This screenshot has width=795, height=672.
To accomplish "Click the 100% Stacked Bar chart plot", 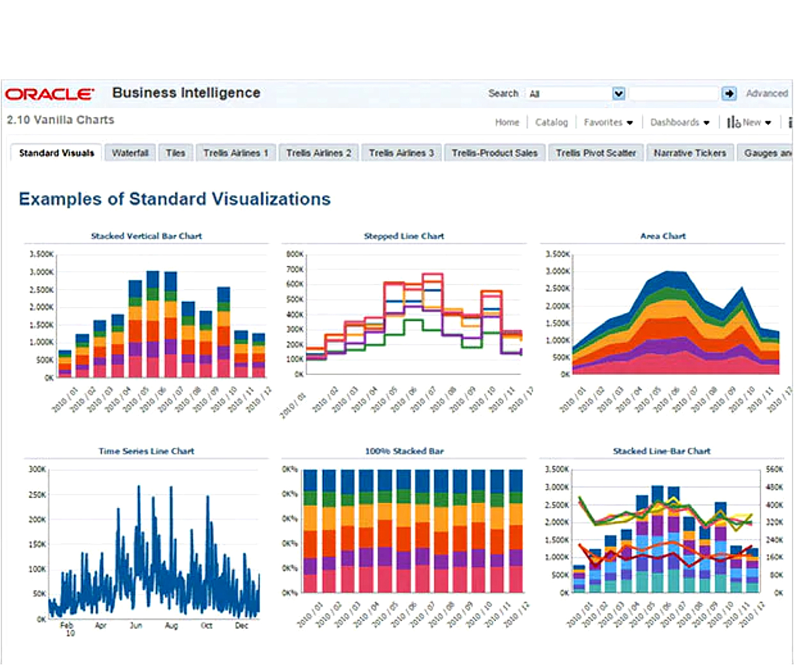I will pyautogui.click(x=413, y=531).
